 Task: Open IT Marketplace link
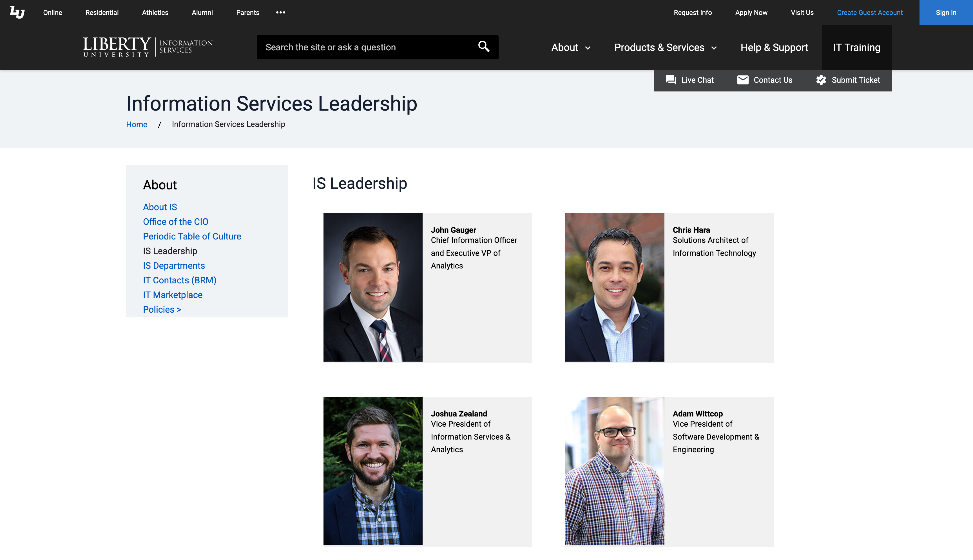coord(173,295)
